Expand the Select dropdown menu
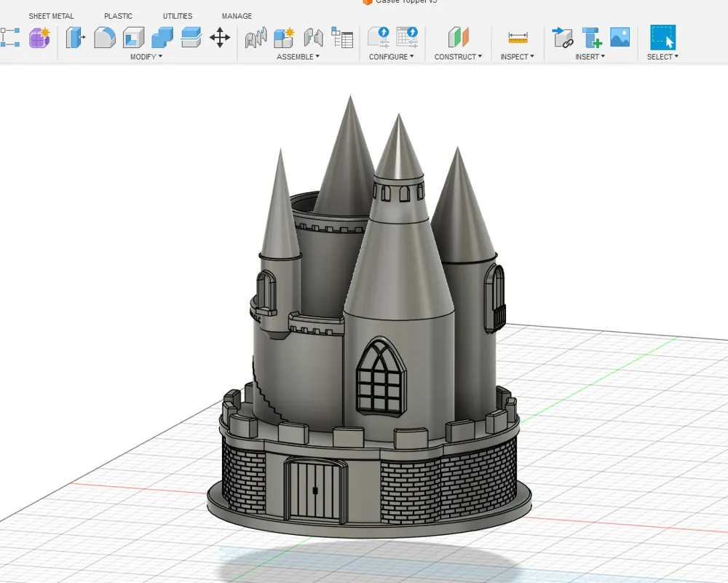This screenshot has width=728, height=583. 662,57
